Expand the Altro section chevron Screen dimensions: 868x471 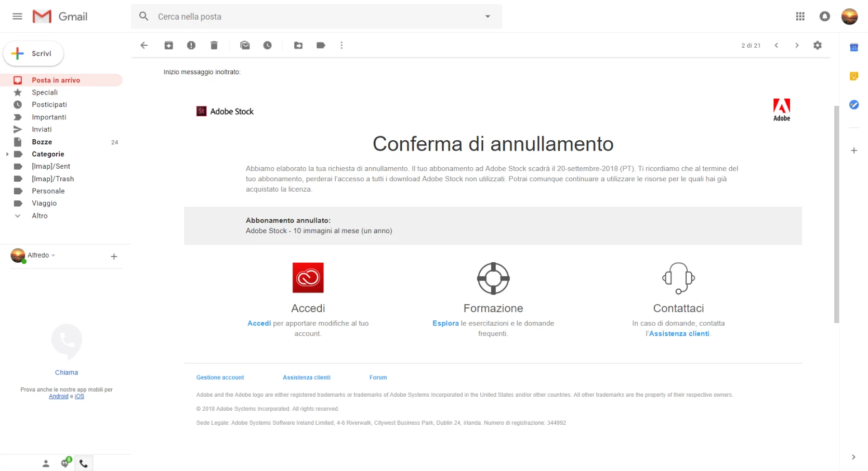click(x=18, y=216)
